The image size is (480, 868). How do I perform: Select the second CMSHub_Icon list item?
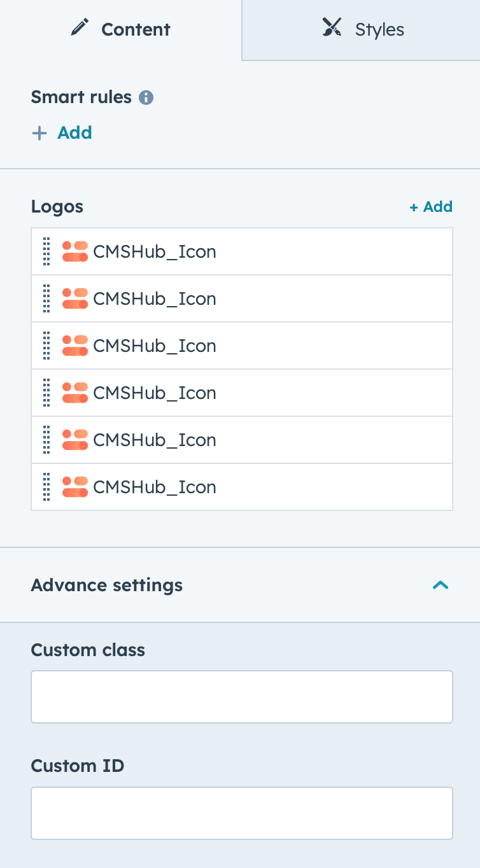tap(242, 298)
